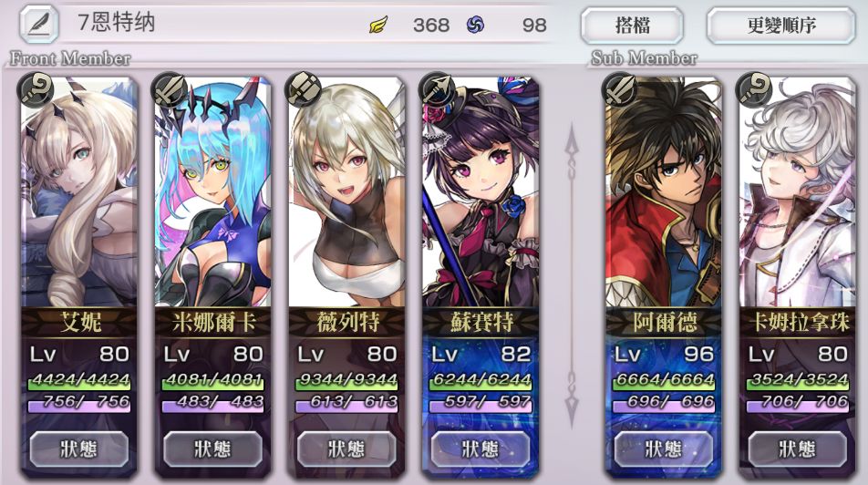Click the hammer class icon on 薇列特's card

304,89
